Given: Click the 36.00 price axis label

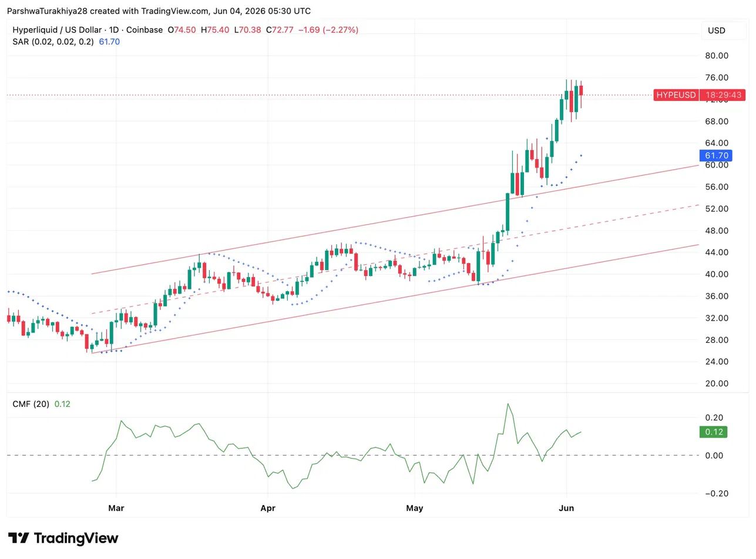Looking at the screenshot, I should (717, 296).
